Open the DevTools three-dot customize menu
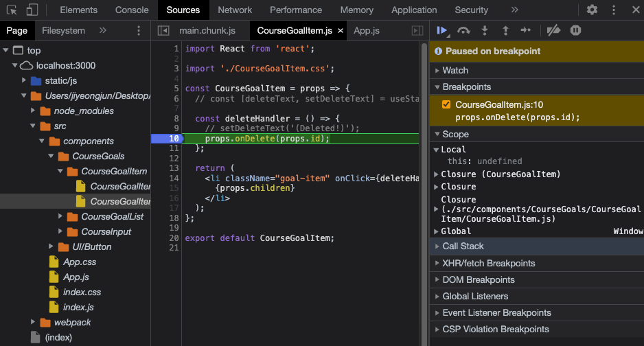Viewport: 644px width, 346px height. (614, 10)
